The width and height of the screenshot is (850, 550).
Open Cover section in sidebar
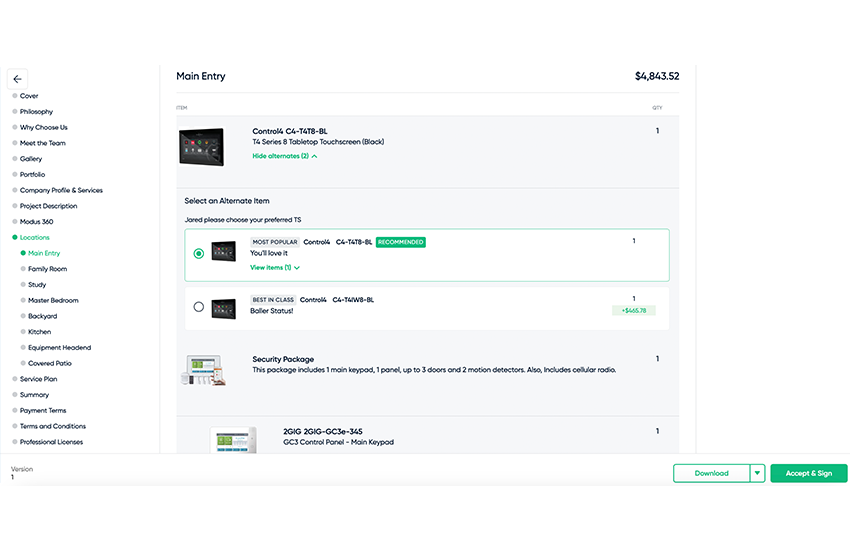click(x=29, y=96)
